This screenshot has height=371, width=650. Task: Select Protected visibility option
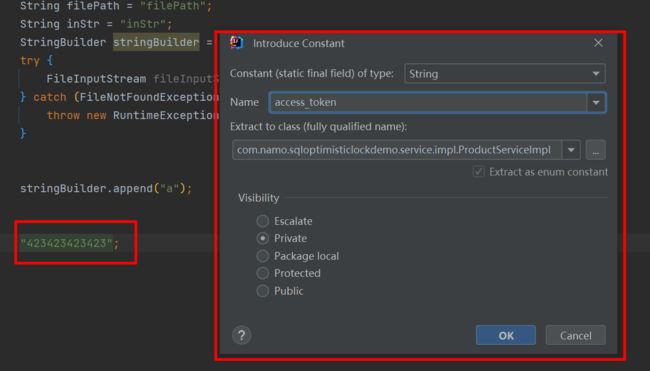click(x=262, y=273)
